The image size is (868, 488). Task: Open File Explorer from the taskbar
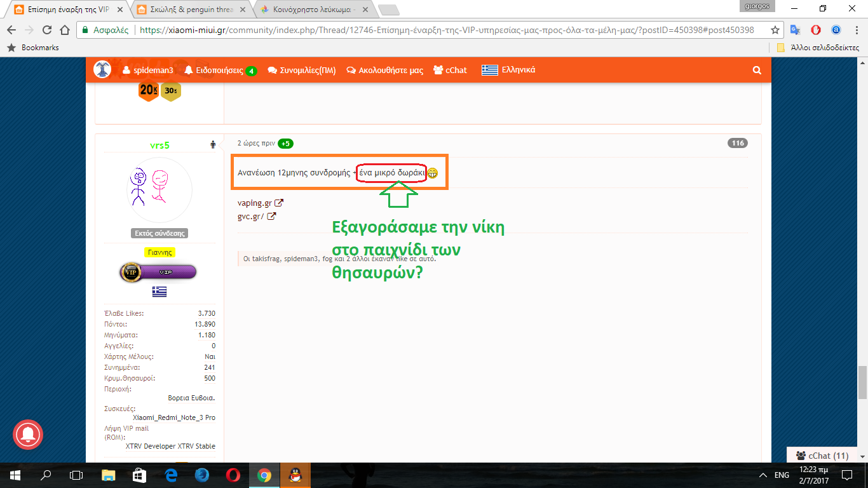(109, 475)
